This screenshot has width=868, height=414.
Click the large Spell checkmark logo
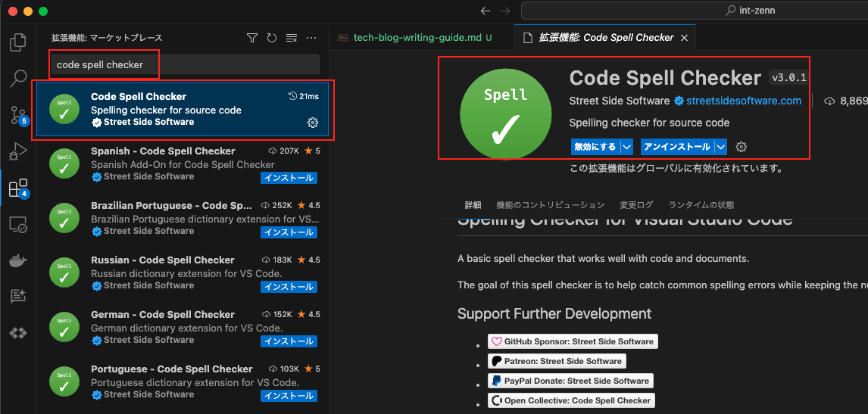pos(505,114)
